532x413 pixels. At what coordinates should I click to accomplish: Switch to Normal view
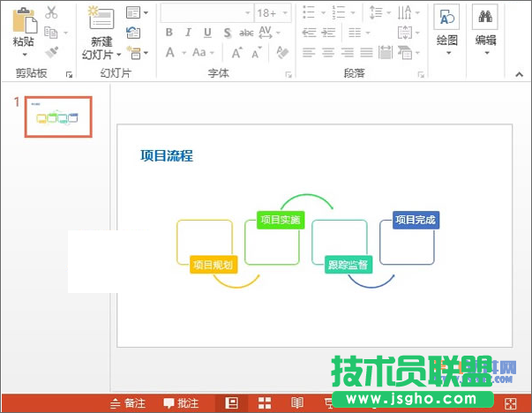pyautogui.click(x=232, y=403)
